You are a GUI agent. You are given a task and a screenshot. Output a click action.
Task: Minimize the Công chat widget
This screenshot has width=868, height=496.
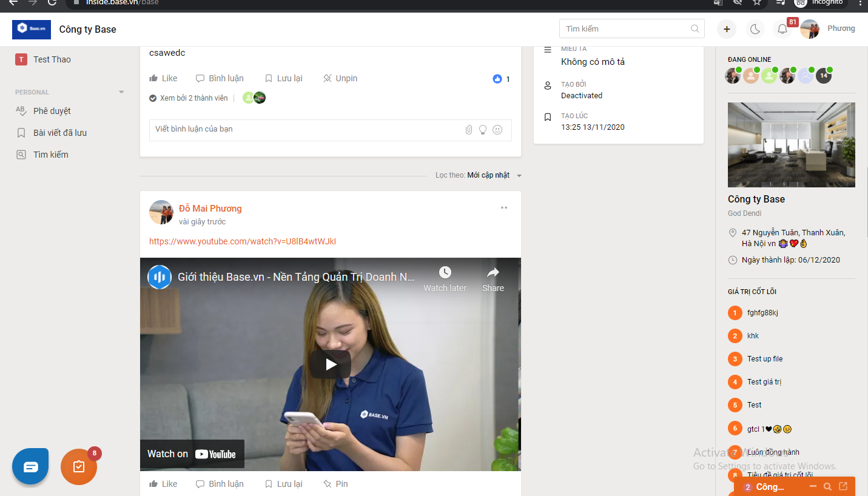813,486
